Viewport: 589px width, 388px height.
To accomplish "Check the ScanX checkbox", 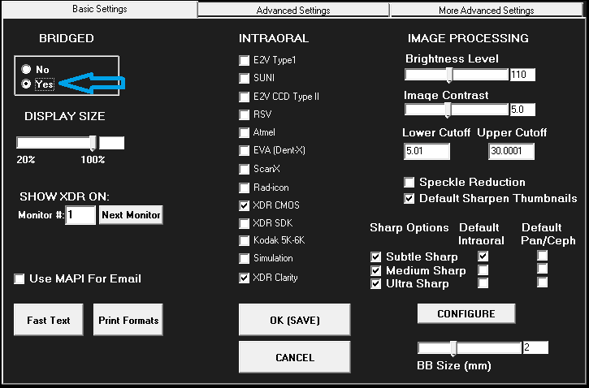I will tap(244, 169).
